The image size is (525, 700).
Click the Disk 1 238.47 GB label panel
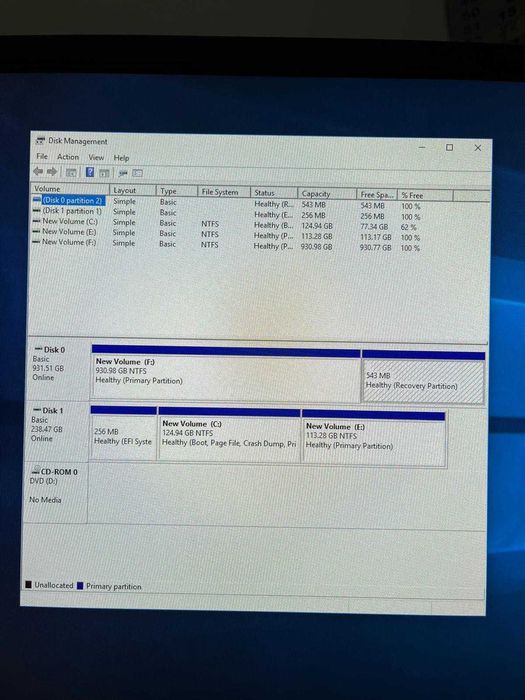57,431
